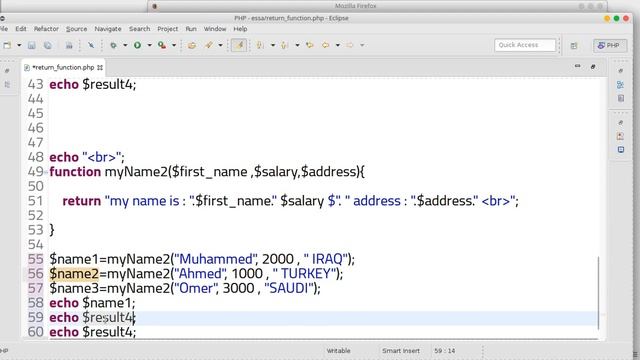Viewport: 640px width, 360px height.
Task: Minimize the editor area
Action: 577,66
